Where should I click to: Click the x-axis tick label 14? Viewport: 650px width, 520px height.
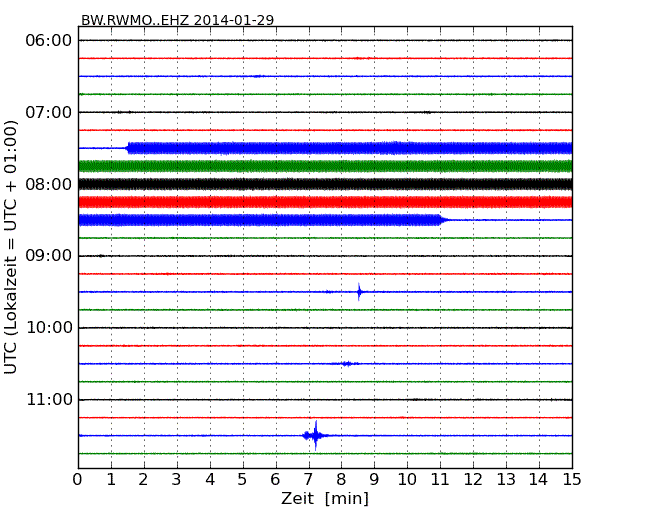pos(539,479)
